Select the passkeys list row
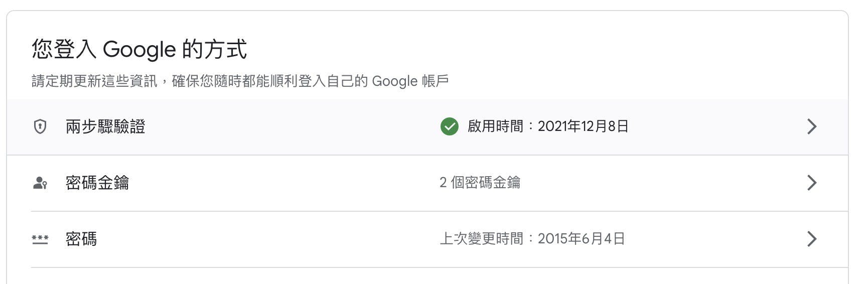The height and width of the screenshot is (284, 868). click(427, 183)
